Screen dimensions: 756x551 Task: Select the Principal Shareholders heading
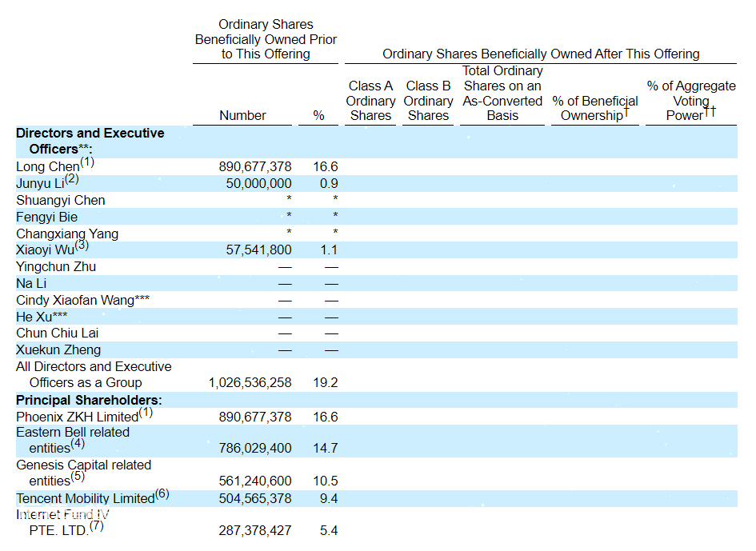(89, 400)
